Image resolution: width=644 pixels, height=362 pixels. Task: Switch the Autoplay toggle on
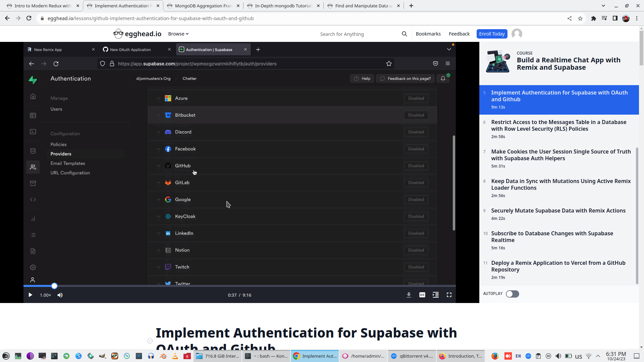[512, 294]
